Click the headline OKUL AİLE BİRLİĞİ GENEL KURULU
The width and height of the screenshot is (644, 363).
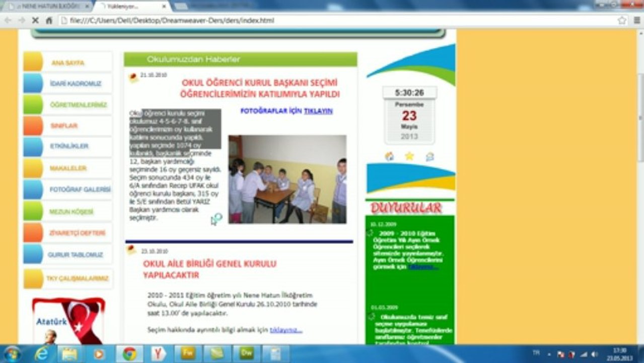click(x=209, y=264)
